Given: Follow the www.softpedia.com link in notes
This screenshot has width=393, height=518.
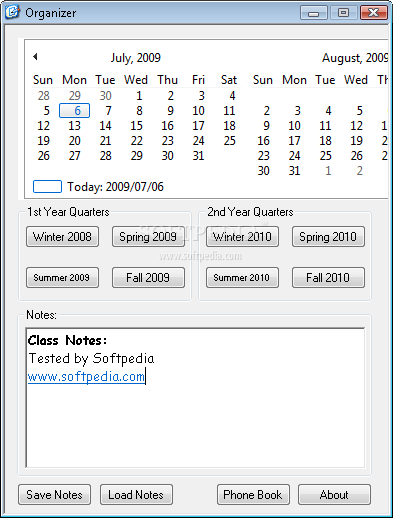Looking at the screenshot, I should click(x=86, y=377).
